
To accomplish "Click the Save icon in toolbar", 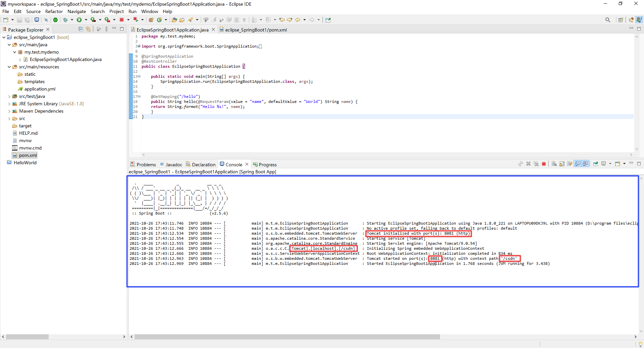I will [19, 20].
